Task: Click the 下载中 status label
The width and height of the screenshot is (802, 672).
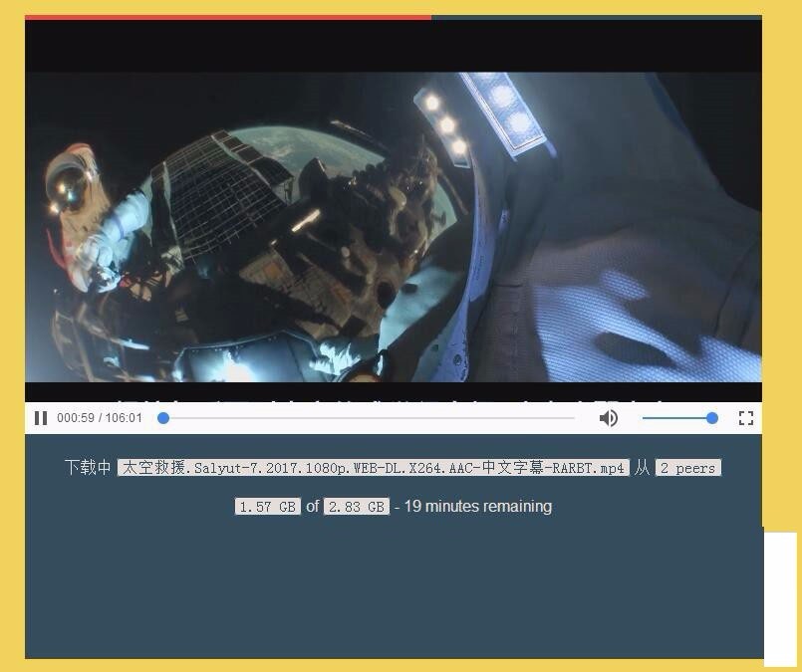Action: tap(88, 468)
